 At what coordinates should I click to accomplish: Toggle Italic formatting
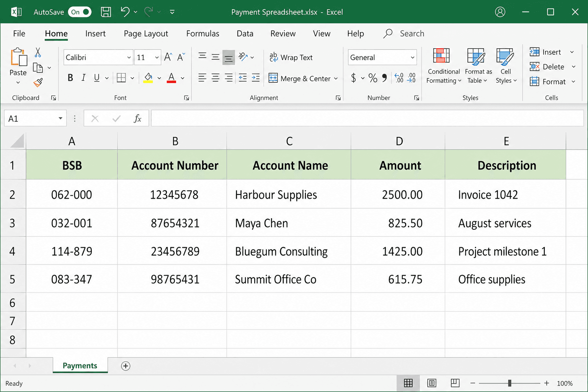pos(83,78)
